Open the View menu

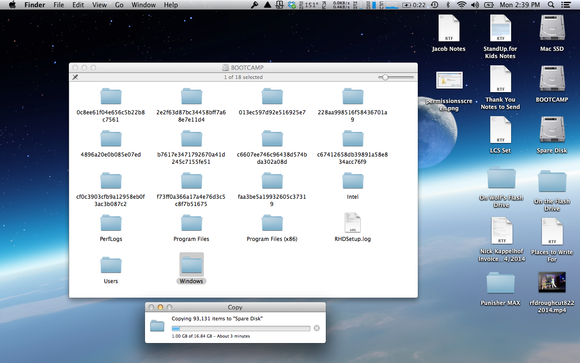[x=99, y=5]
